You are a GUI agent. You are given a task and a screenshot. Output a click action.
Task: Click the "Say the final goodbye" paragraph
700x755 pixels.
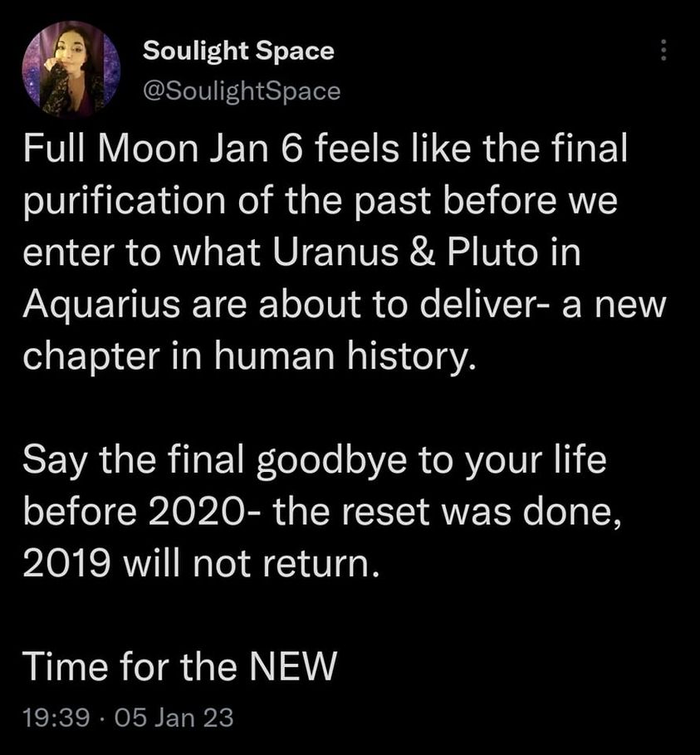(x=322, y=512)
